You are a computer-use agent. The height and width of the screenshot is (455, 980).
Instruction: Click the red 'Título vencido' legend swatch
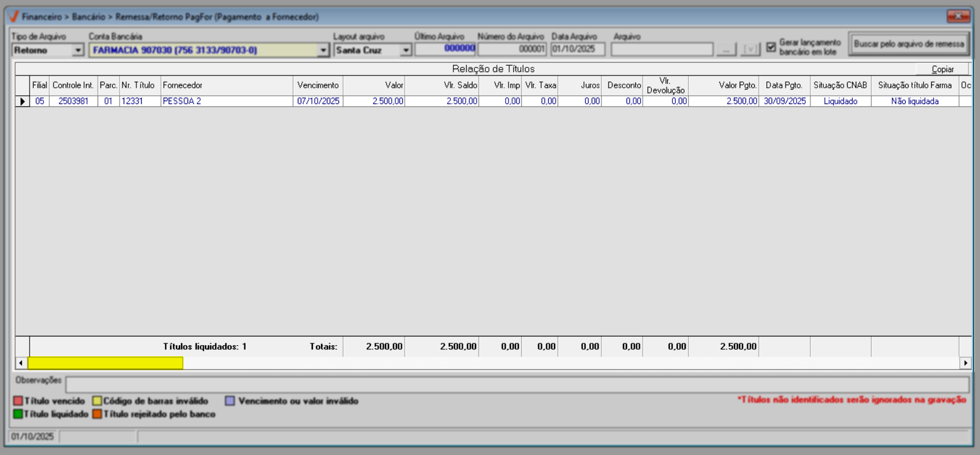coord(18,401)
